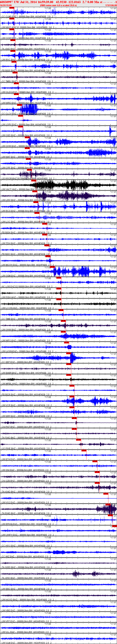Select the UW SNI EHZ station label
117x644 pixels.
27,470
